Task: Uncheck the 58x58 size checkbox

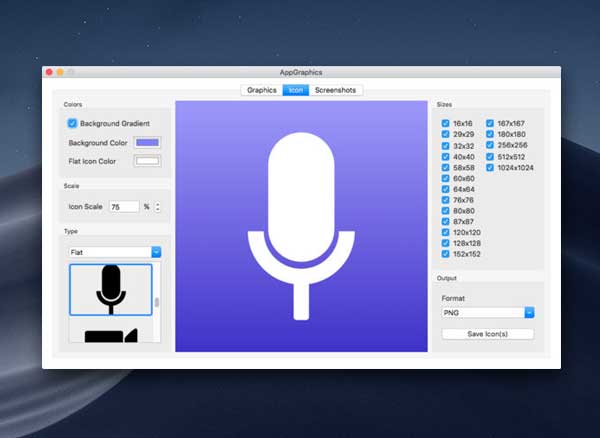Action: pos(445,168)
